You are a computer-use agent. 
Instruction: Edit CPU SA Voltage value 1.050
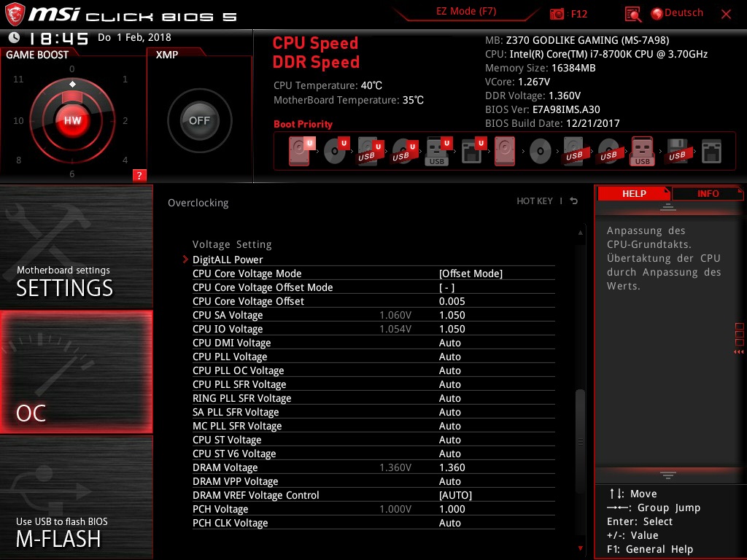452,315
